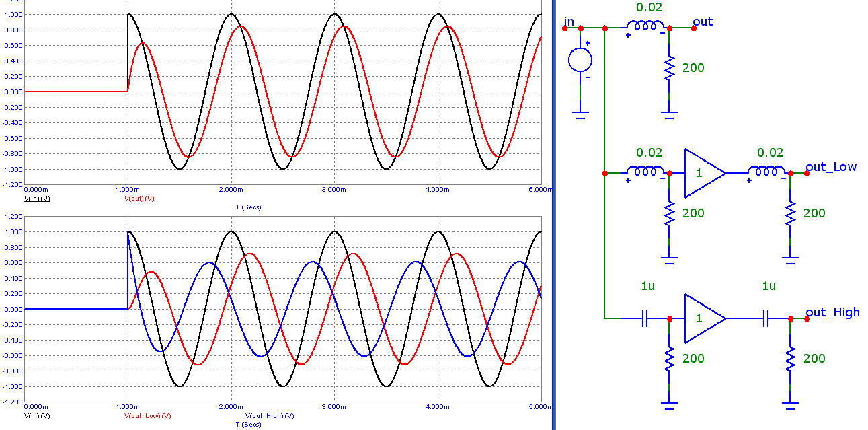Click the 'out' node label
Viewport: 868px width, 430px height.
click(x=703, y=22)
